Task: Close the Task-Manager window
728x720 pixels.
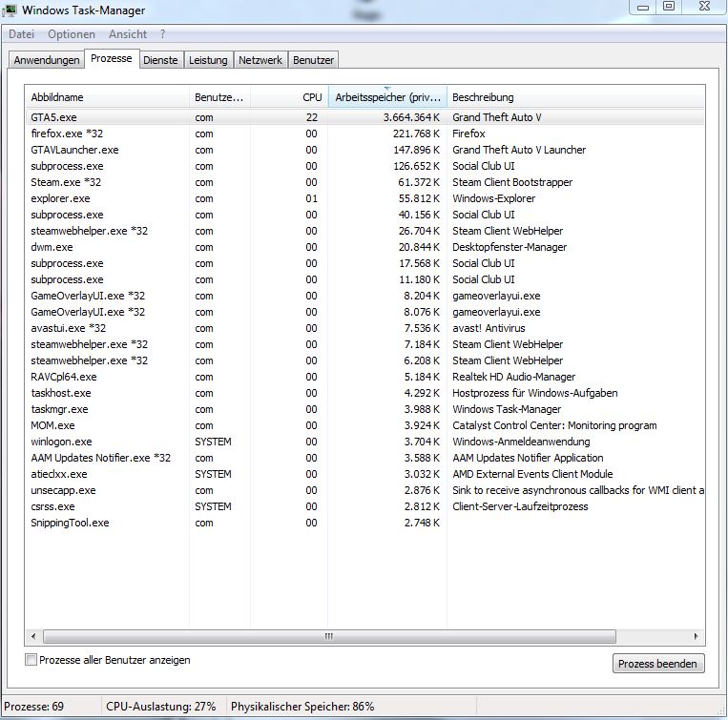Action: click(x=704, y=7)
